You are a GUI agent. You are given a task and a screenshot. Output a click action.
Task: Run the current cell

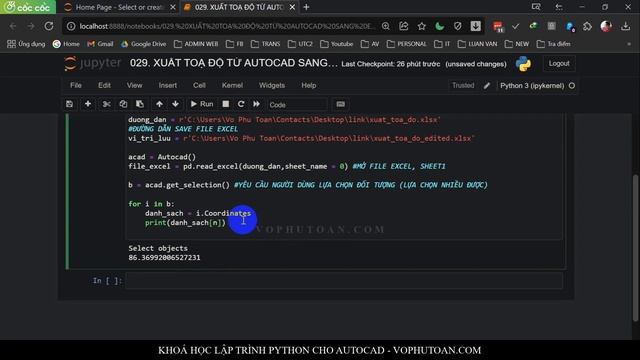click(202, 104)
